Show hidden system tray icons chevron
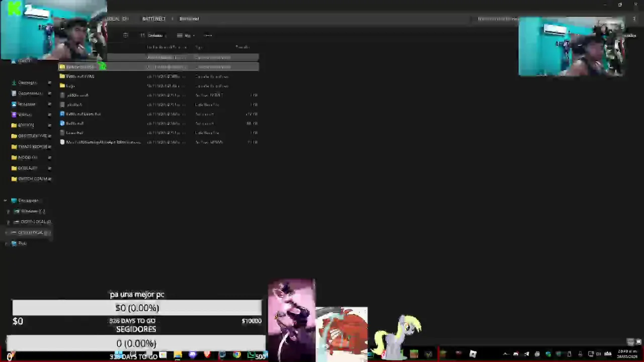The width and height of the screenshot is (644, 362). [506, 354]
